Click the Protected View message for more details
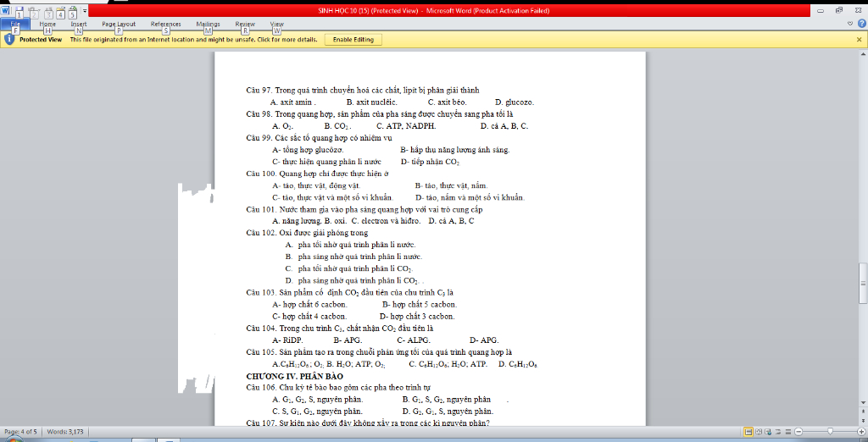This screenshot has height=442, width=868. [x=194, y=40]
